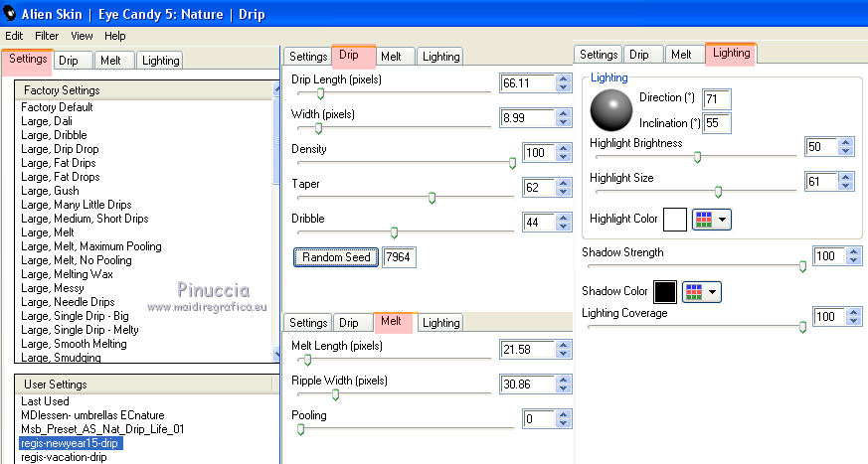Click the Density spinner arrows
The height and width of the screenshot is (464, 868).
click(x=564, y=153)
